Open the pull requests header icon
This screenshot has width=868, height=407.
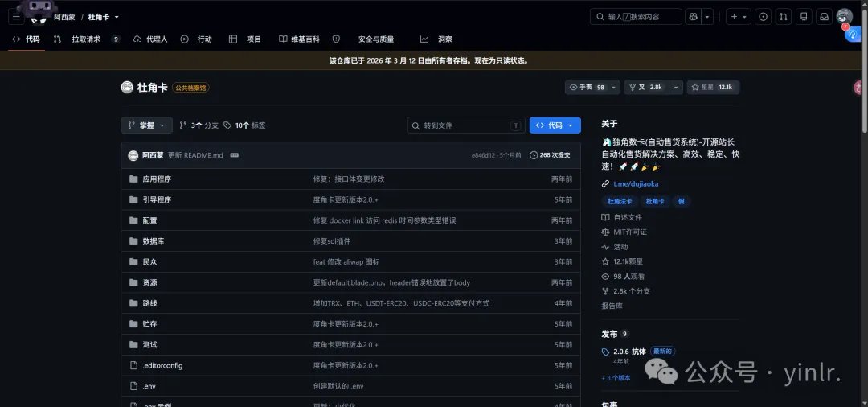pos(784,17)
